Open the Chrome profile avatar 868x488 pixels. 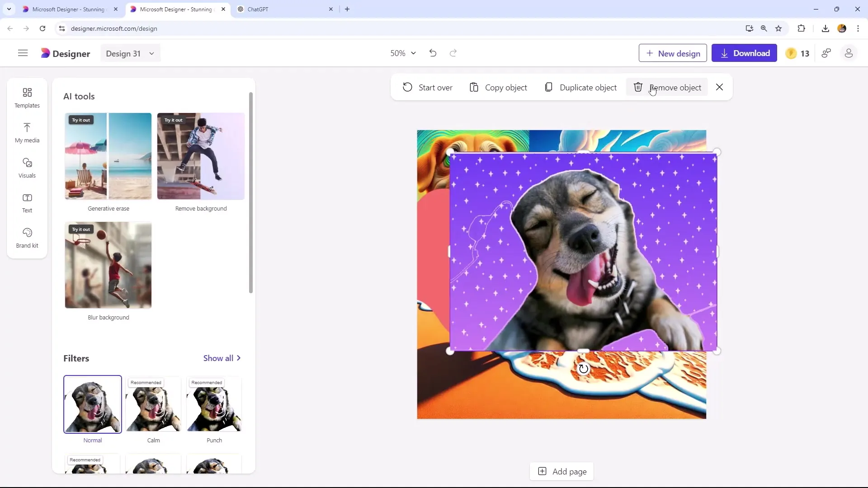coord(842,28)
